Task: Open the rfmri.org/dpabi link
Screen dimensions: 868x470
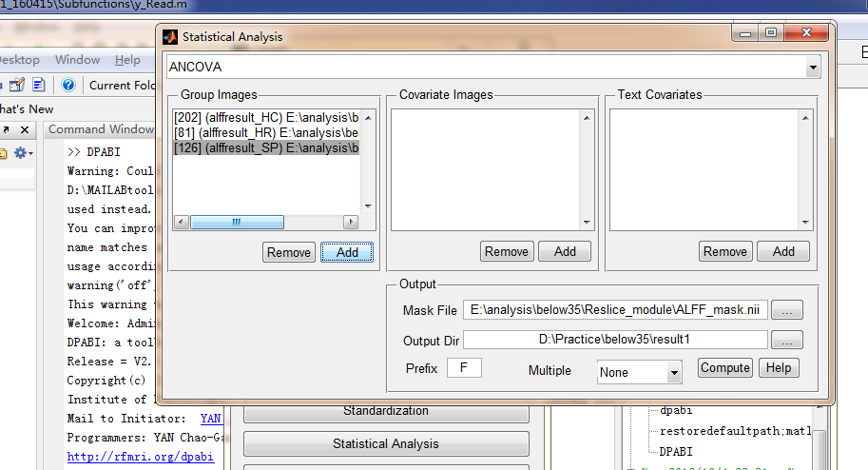Action: coord(140,457)
